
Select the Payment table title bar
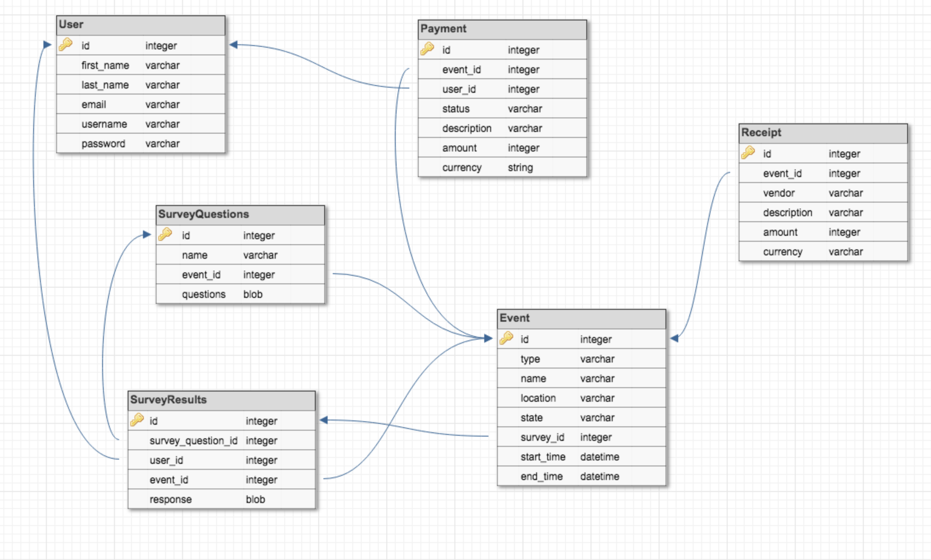(x=502, y=29)
